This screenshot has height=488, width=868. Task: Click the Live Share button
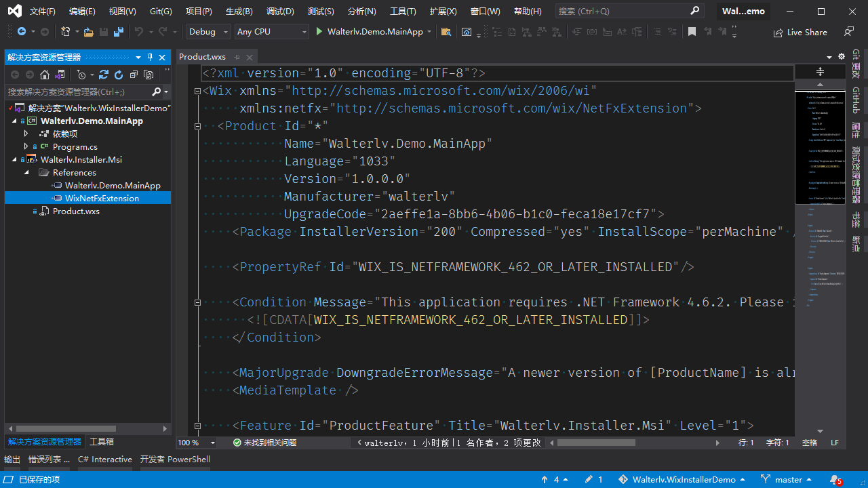(800, 32)
